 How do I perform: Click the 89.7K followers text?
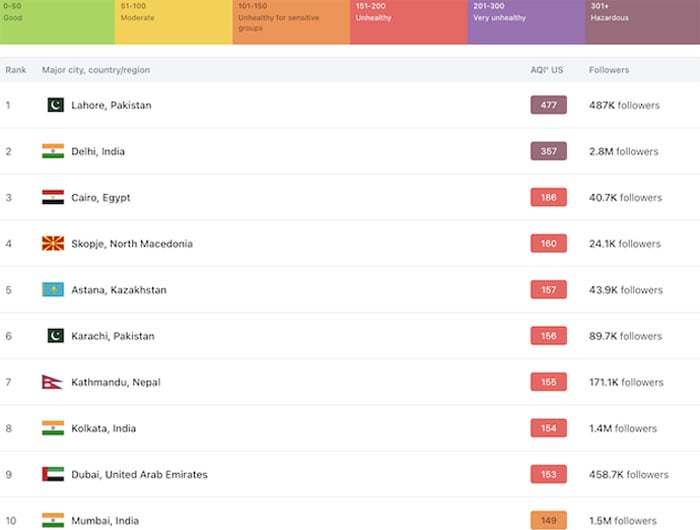point(625,336)
